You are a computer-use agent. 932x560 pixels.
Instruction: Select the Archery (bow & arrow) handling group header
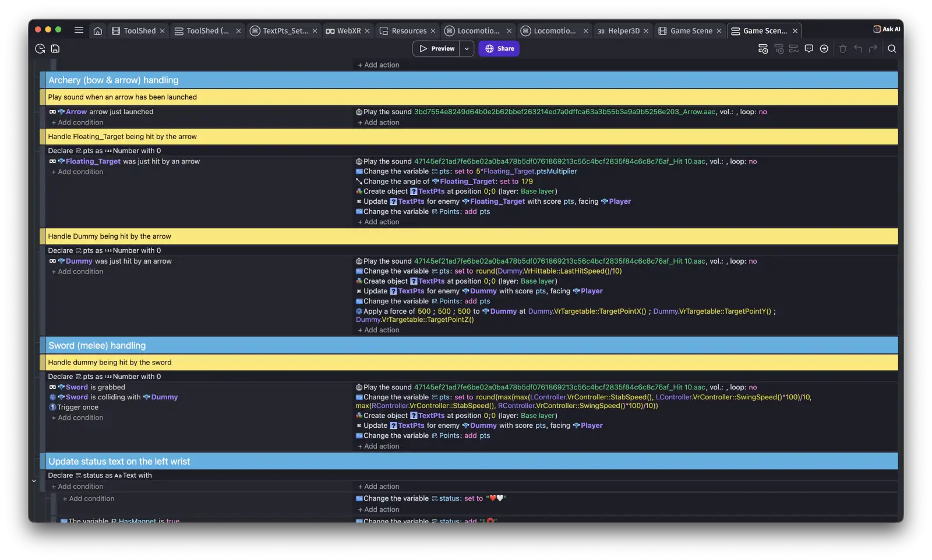click(x=472, y=80)
